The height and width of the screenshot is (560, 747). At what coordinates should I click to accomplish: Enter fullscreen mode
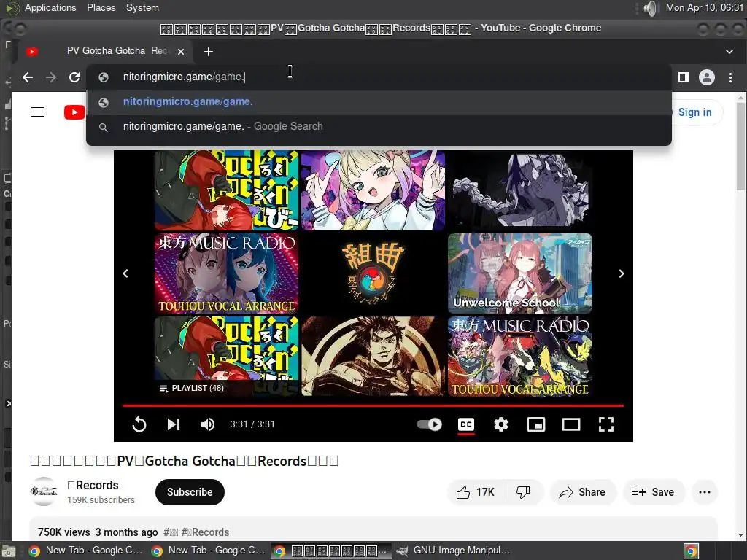606,424
